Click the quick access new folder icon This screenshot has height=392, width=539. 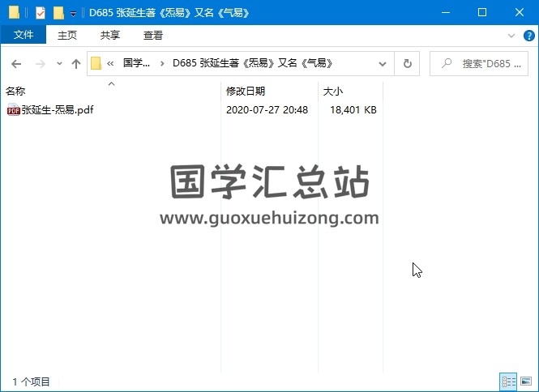[x=59, y=13]
